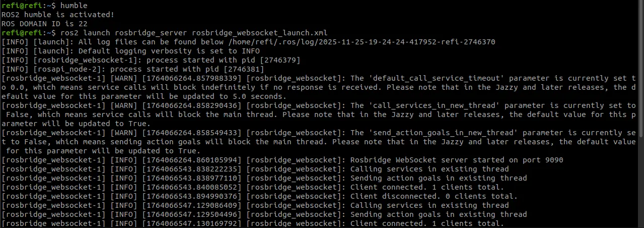This screenshot has height=228, width=644.
Task: Click 'Rosbridge WebSocket server started on port 9090'
Action: coord(456,160)
